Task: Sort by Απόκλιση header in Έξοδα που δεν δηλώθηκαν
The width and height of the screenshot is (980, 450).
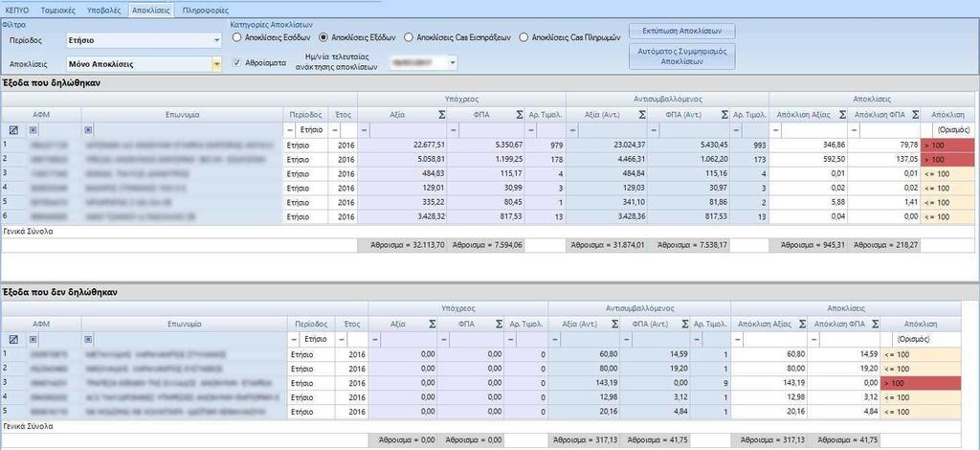Action: (920, 324)
